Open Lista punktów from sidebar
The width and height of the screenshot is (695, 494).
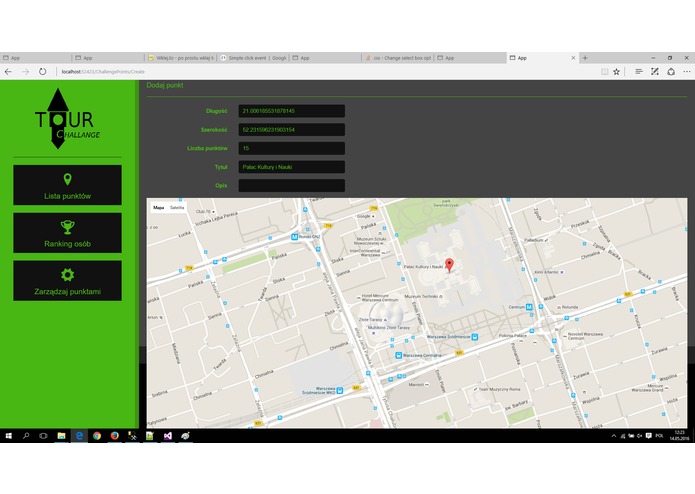[67, 185]
